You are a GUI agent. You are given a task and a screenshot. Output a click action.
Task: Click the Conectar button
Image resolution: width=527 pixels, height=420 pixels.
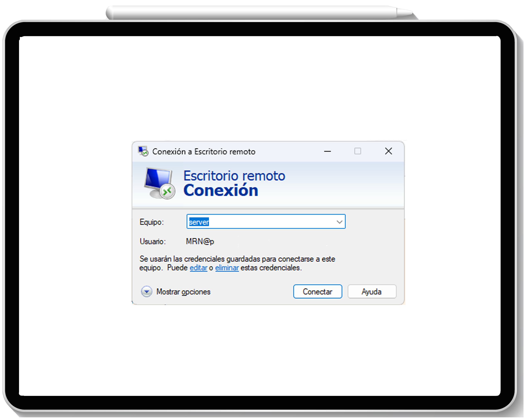point(318,292)
